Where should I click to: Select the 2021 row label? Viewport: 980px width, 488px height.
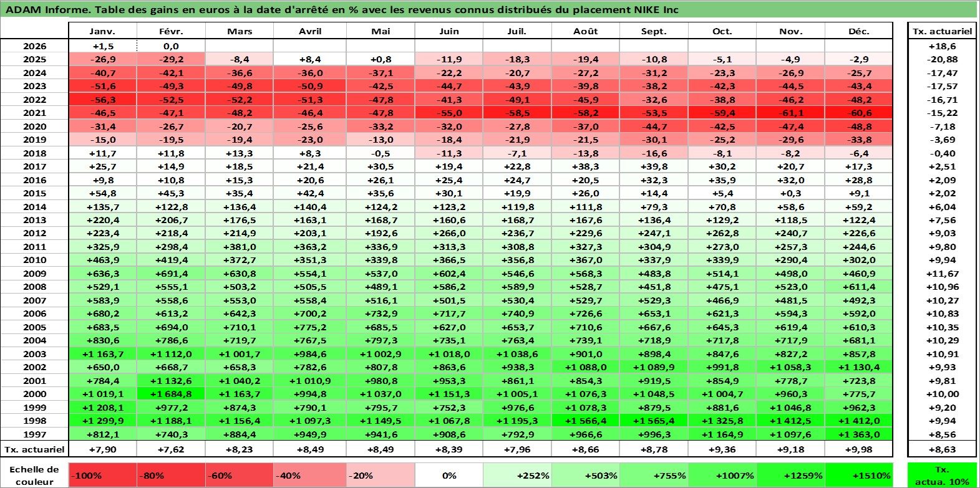34,113
